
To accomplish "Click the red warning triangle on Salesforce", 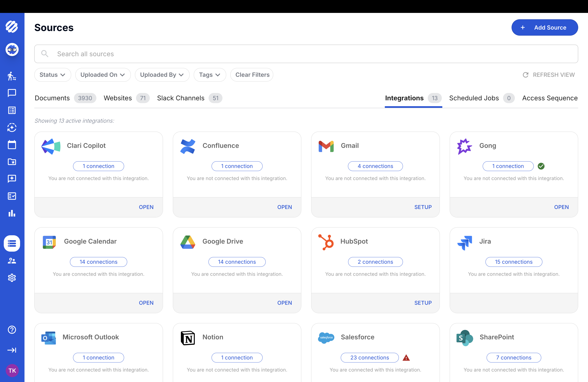I will 406,357.
